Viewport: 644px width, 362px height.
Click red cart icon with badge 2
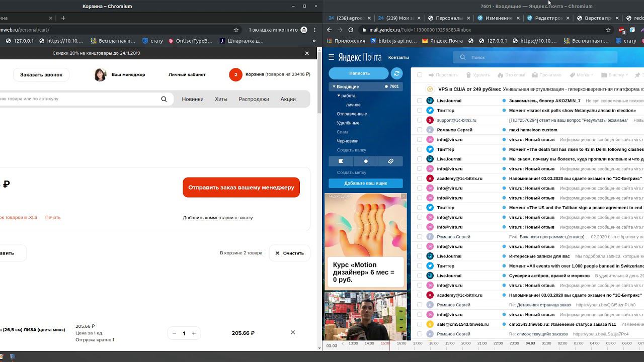click(x=235, y=74)
